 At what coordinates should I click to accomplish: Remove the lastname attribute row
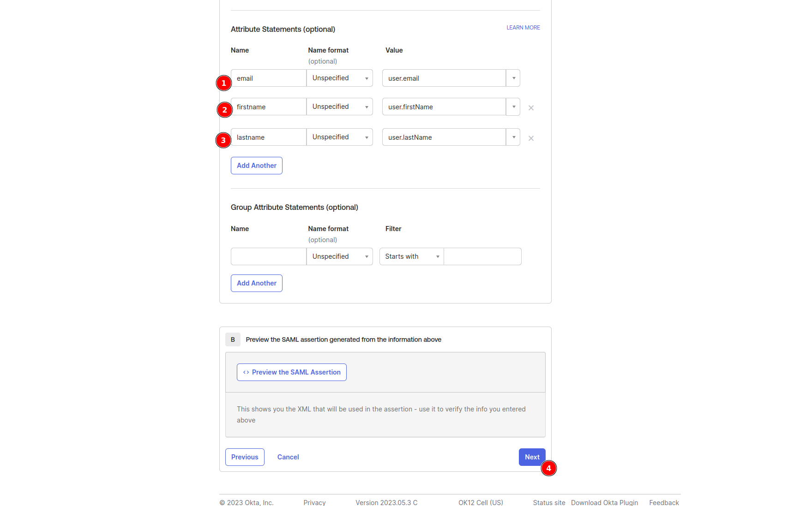coord(531,138)
